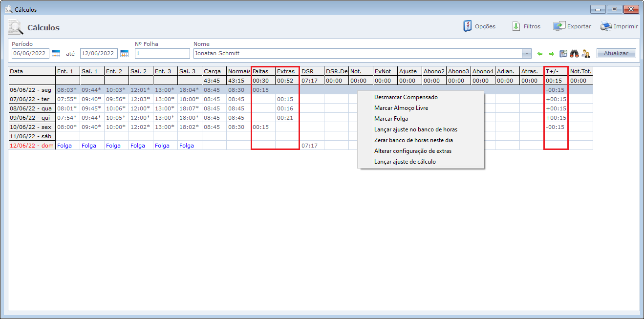Click the Filtros green arrow icon

(516, 26)
